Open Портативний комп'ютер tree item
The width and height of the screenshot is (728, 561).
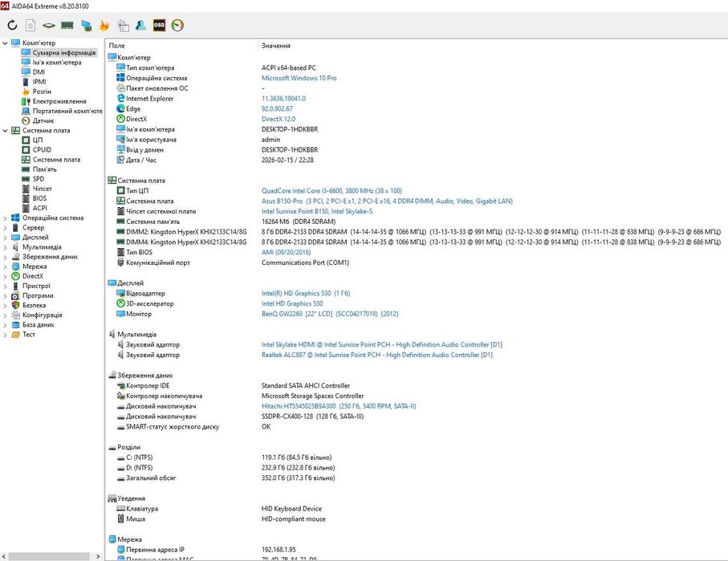point(67,111)
